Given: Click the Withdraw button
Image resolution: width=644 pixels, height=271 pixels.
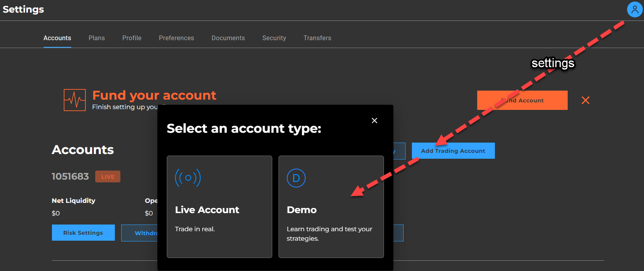Looking at the screenshot, I should pos(139,233).
